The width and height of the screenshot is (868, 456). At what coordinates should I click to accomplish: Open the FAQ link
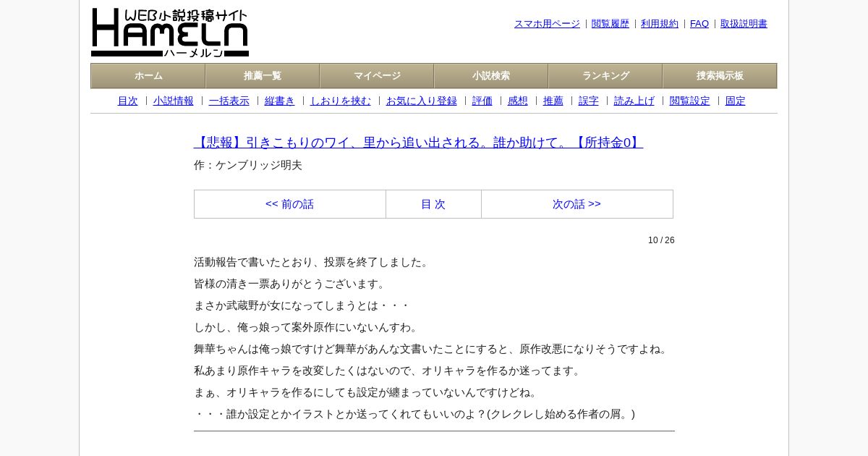coord(699,24)
